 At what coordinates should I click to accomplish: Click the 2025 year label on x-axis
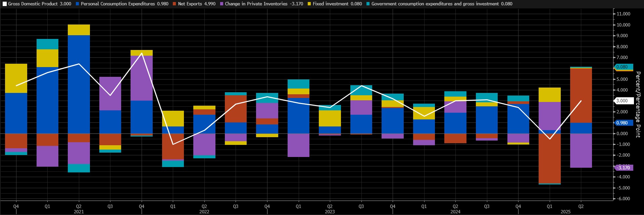click(565, 212)
